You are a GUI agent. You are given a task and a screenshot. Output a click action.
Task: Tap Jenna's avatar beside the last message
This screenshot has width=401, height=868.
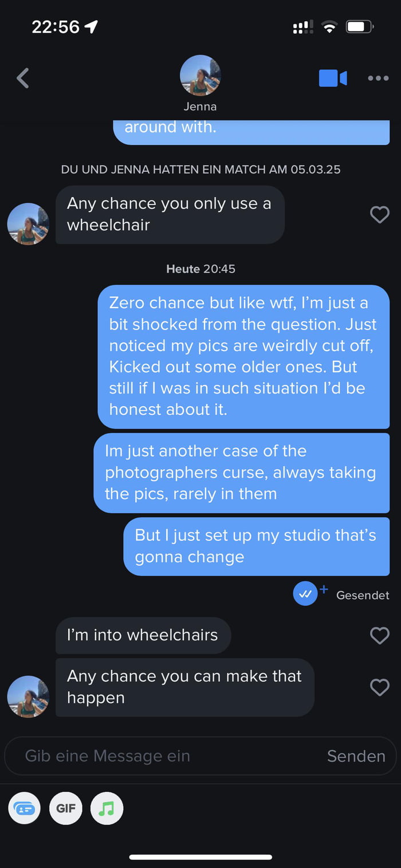pyautogui.click(x=28, y=697)
